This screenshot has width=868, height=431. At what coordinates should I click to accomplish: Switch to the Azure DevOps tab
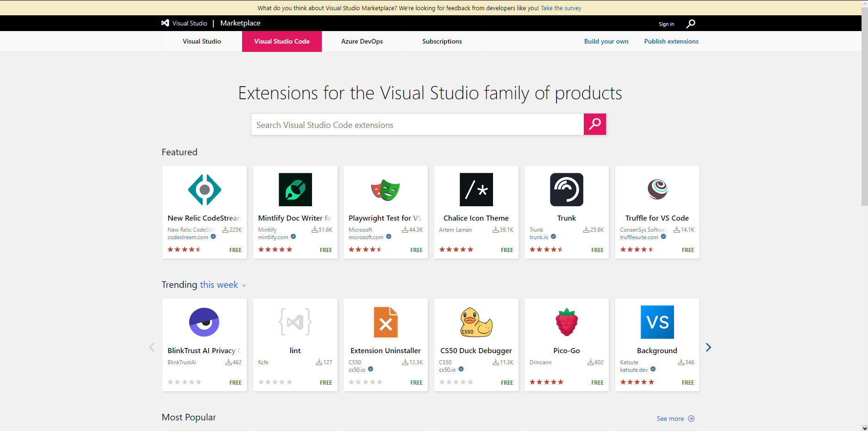pos(362,41)
